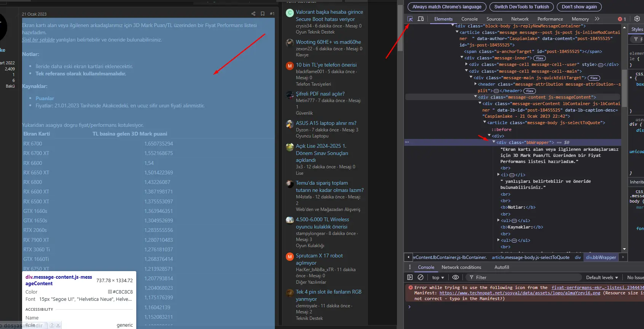Viewport: 644px width, 329px height.
Task: Click the Styles filter funnel icon
Action: click(x=636, y=39)
